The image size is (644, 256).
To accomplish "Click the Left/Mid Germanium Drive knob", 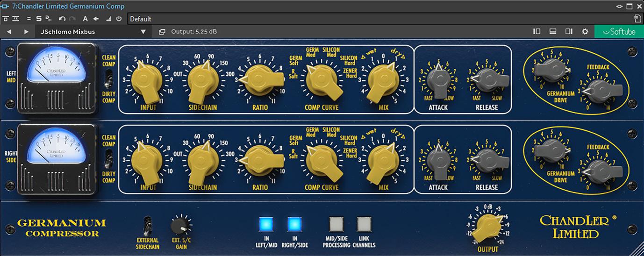I will [551, 70].
